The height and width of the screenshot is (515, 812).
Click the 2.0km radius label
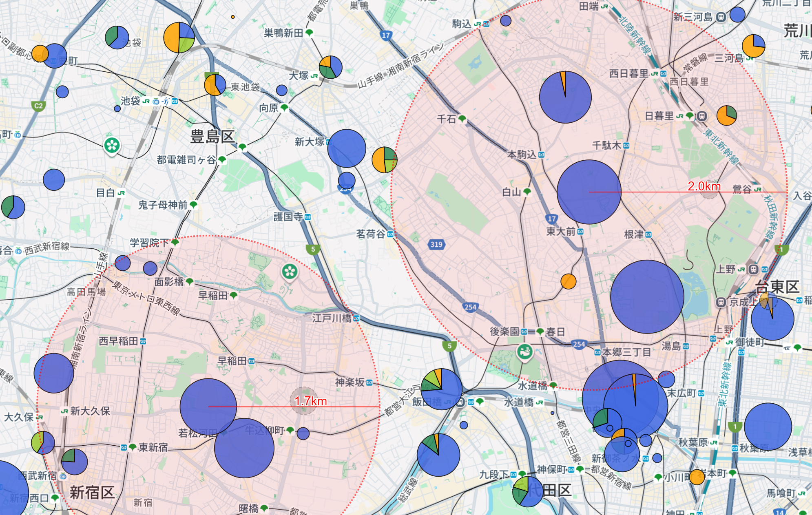pyautogui.click(x=704, y=186)
